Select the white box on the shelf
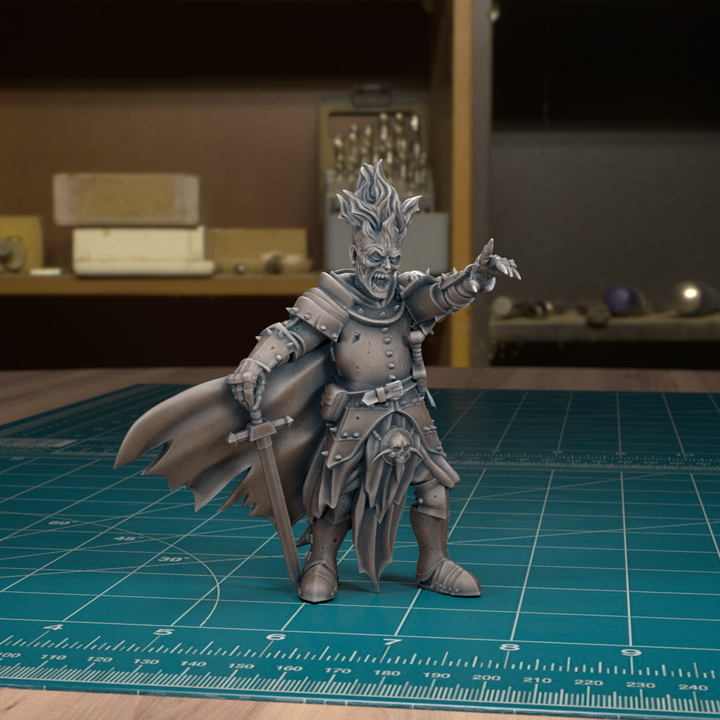The height and width of the screenshot is (720, 720). (140, 252)
